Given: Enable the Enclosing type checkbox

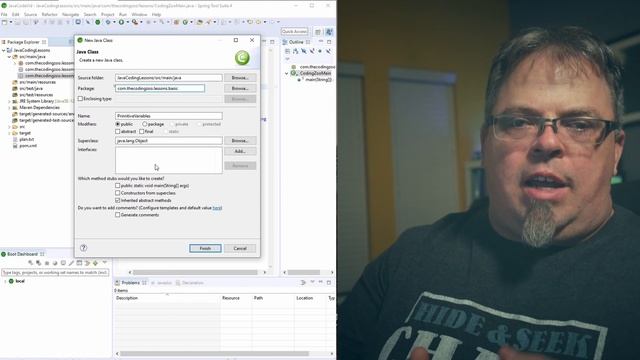Looking at the screenshot, I should tap(80, 98).
